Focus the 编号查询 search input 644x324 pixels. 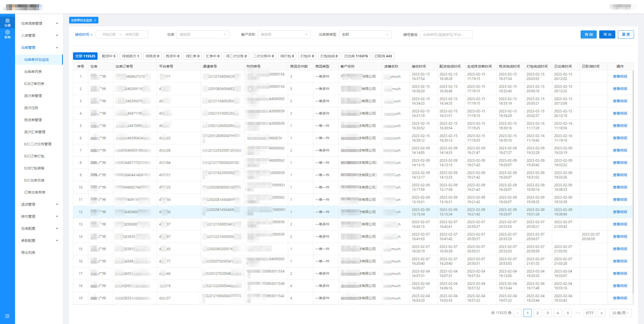446,34
